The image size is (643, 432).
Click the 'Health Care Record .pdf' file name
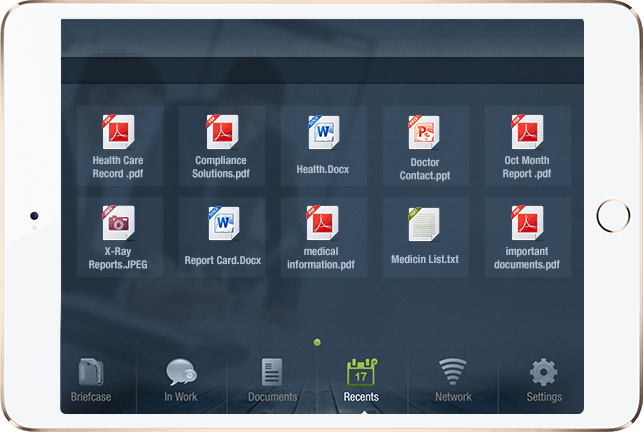point(118,167)
